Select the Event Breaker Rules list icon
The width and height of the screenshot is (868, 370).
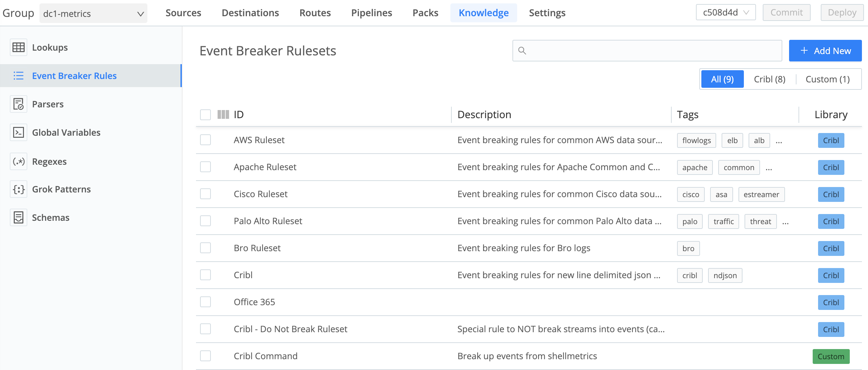[x=19, y=76]
